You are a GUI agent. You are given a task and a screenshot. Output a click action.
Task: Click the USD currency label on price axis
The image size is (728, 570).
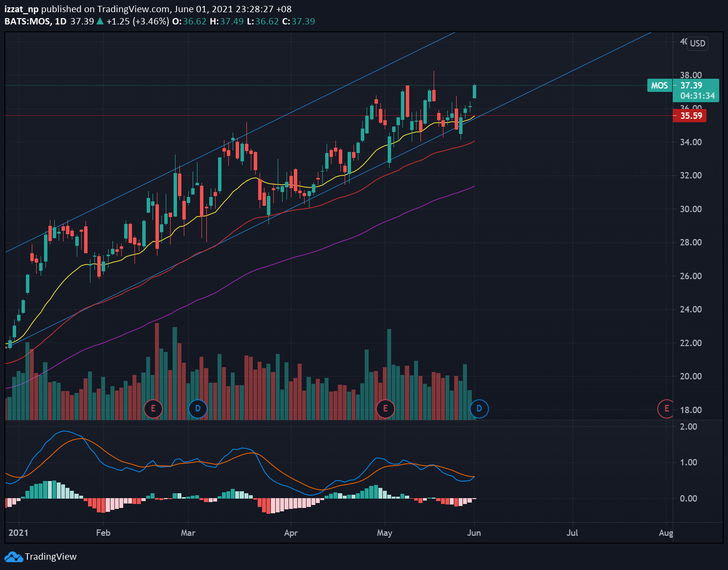coord(698,44)
